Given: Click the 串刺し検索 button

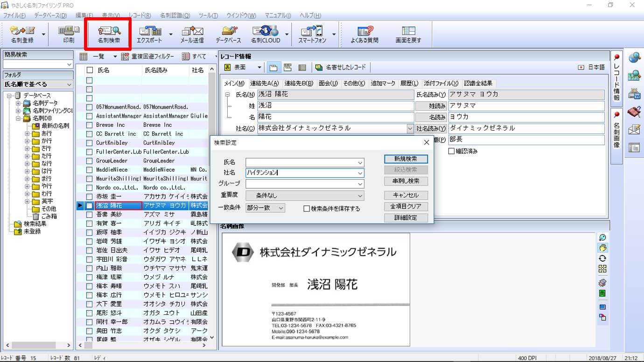Looking at the screenshot, I should 406,181.
